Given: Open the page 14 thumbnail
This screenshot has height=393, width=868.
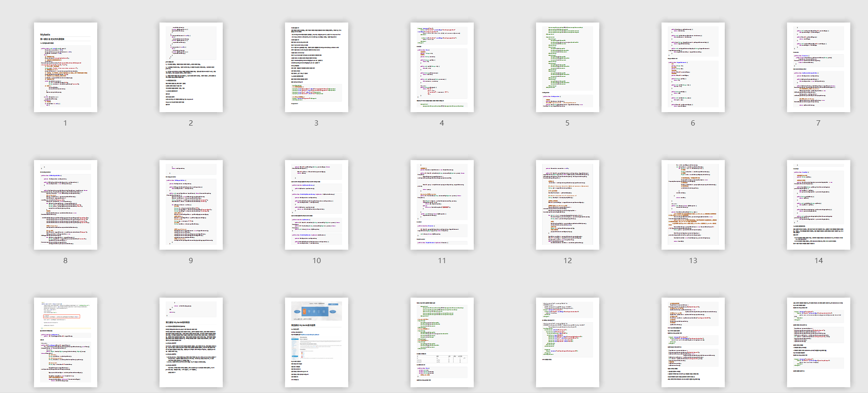Looking at the screenshot, I should click(819, 205).
